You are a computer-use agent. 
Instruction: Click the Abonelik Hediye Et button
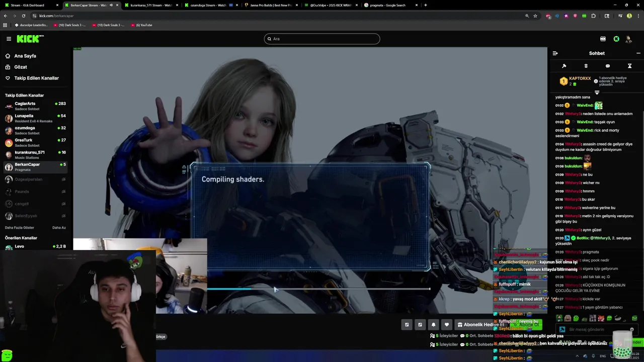click(x=480, y=325)
